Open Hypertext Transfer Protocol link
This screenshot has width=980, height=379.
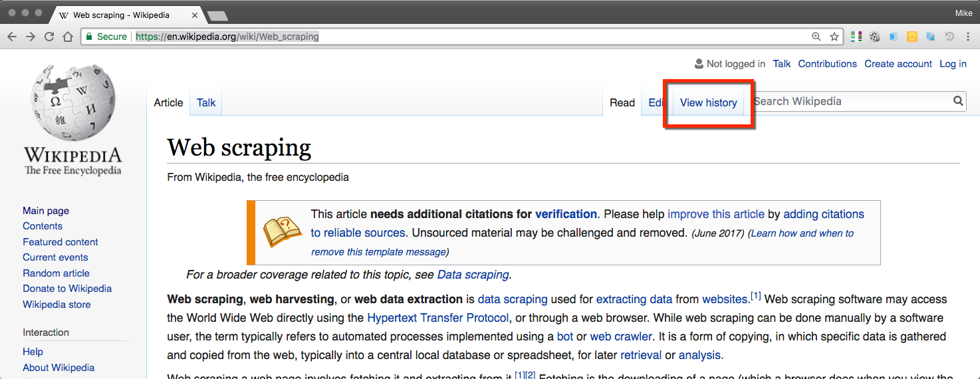(x=438, y=318)
